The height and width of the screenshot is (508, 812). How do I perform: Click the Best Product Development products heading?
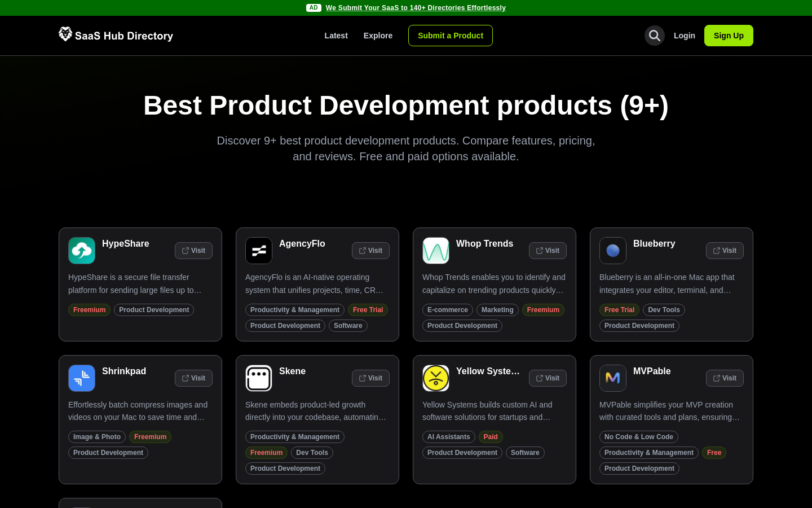[x=406, y=106]
